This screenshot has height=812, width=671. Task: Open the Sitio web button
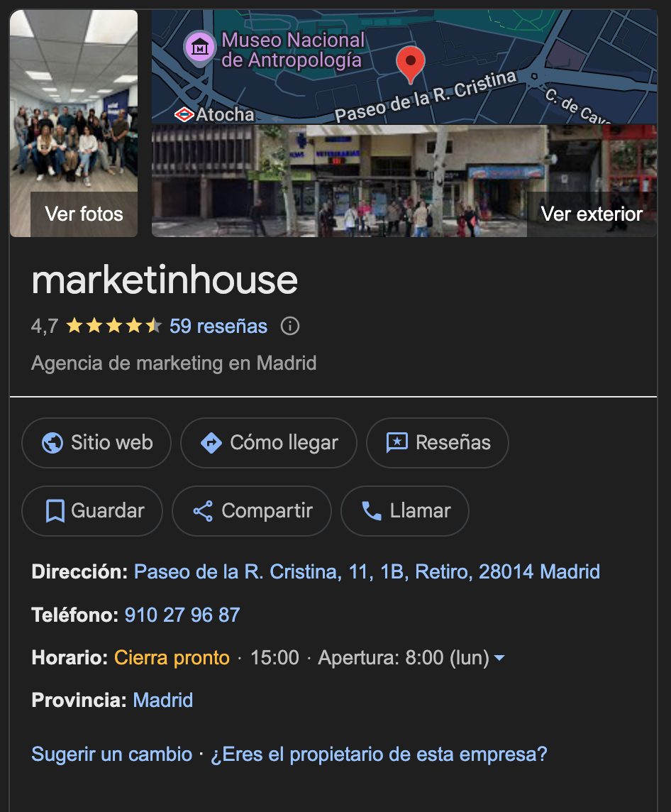(x=96, y=443)
